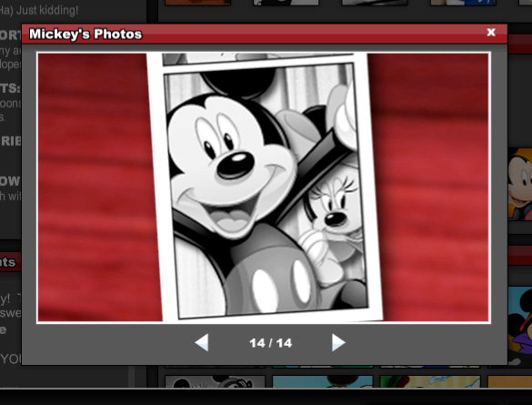Close the Mickey's Photos dialog
Image resolution: width=532 pixels, height=405 pixels.
click(491, 32)
